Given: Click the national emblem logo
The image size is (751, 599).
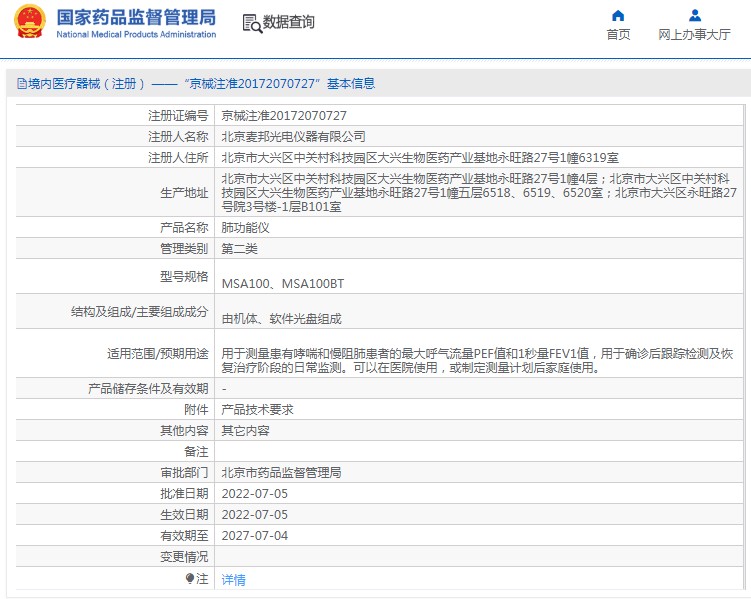Looking at the screenshot, I should [30, 22].
